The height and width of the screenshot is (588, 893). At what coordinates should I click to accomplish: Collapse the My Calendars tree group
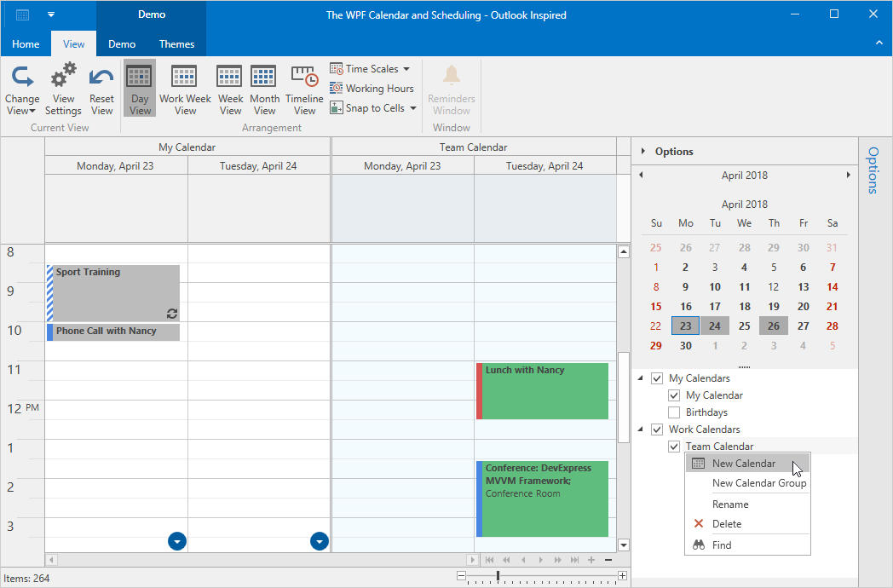641,378
